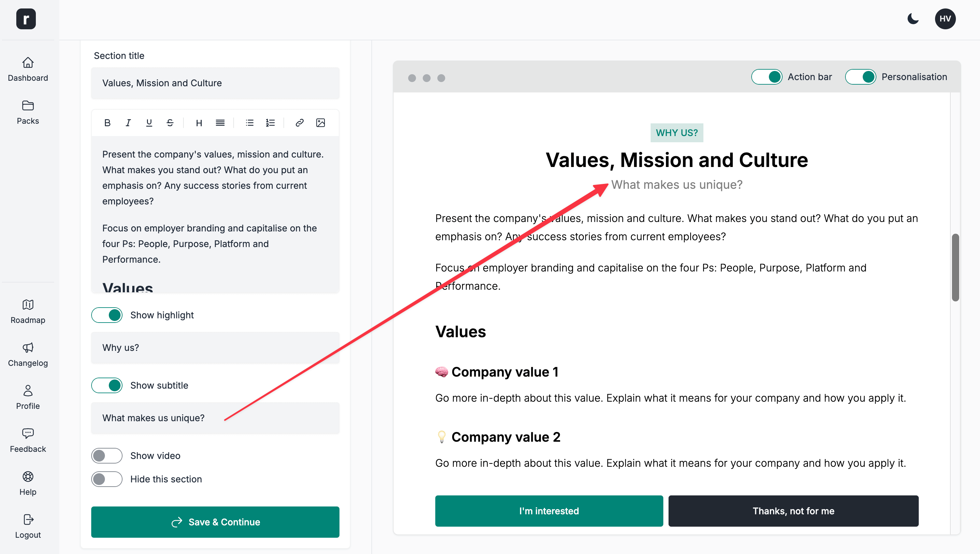Click the Section title input field
Screen dimensions: 980x554
point(215,83)
